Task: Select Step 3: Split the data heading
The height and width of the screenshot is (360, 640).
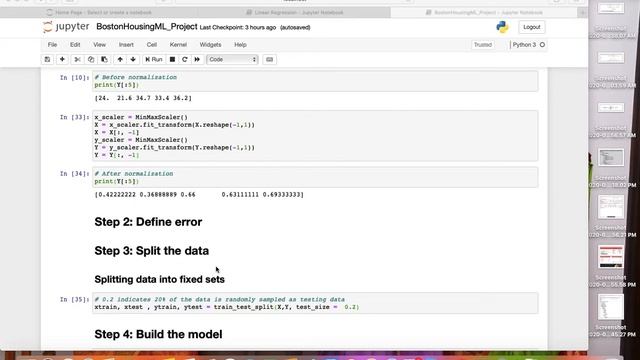Action: pos(151,251)
